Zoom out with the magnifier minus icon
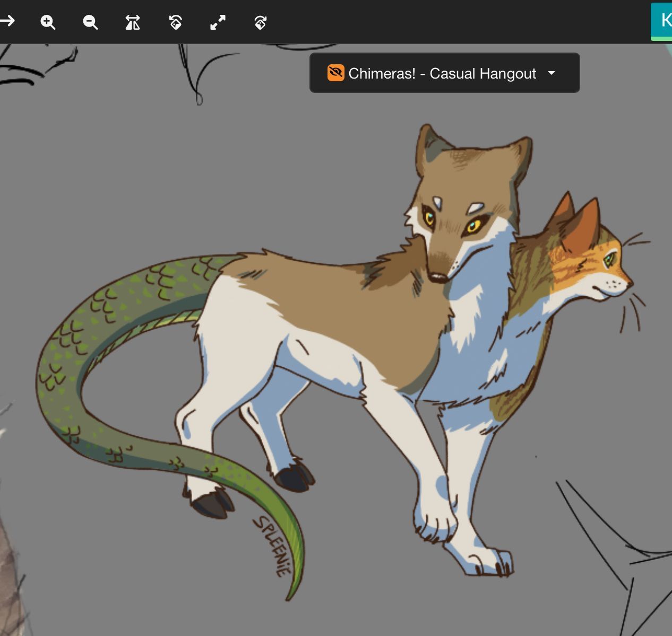This screenshot has width=672, height=636. 90,22
